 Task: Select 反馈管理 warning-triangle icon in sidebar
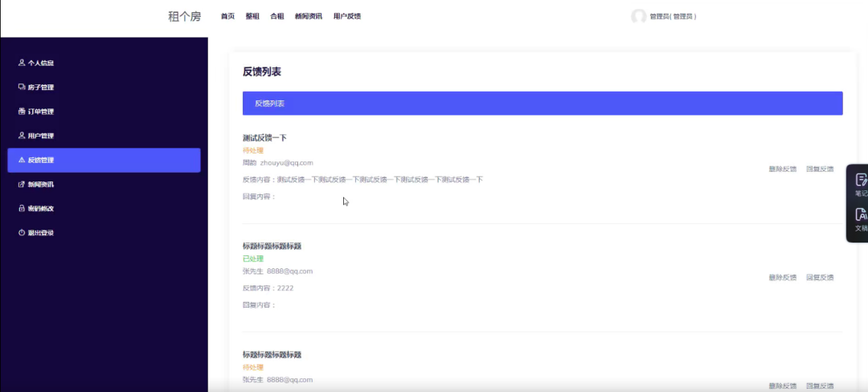[x=22, y=160]
